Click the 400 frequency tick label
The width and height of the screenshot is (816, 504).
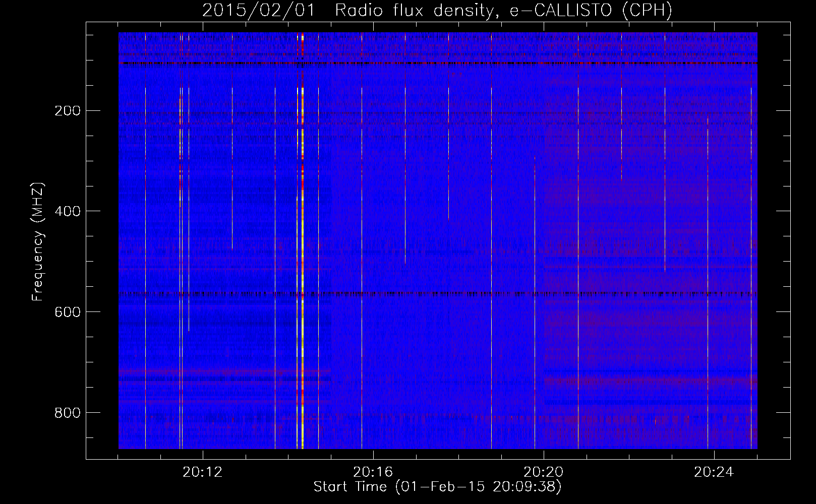67,211
